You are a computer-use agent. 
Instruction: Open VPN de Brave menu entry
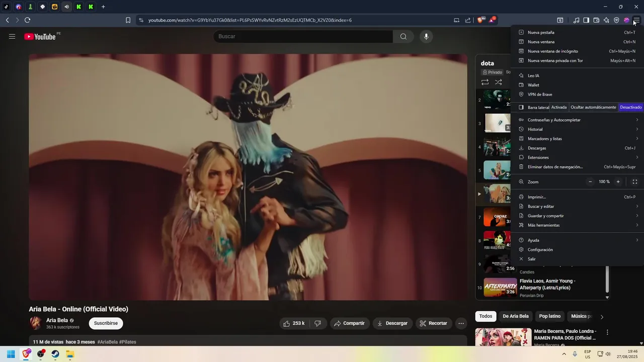[x=577, y=95]
